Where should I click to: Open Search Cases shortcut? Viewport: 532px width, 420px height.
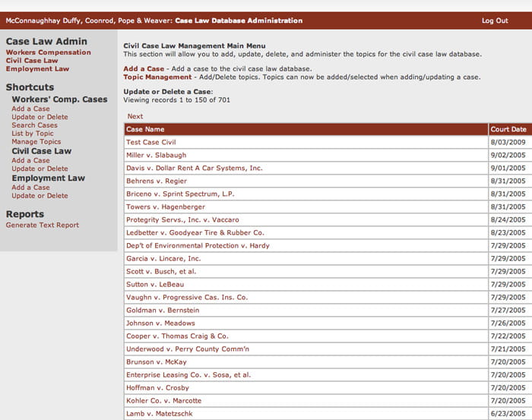tap(35, 125)
